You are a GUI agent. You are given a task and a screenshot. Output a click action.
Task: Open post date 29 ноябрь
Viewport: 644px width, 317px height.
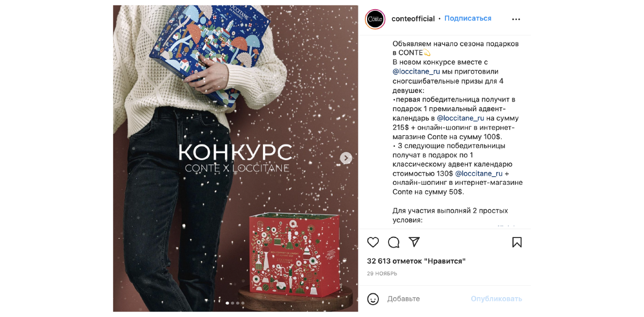(382, 273)
